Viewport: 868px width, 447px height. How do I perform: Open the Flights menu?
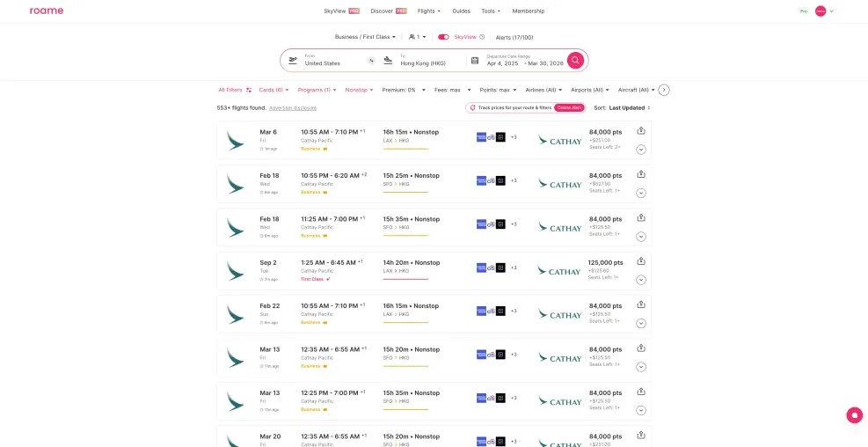428,11
